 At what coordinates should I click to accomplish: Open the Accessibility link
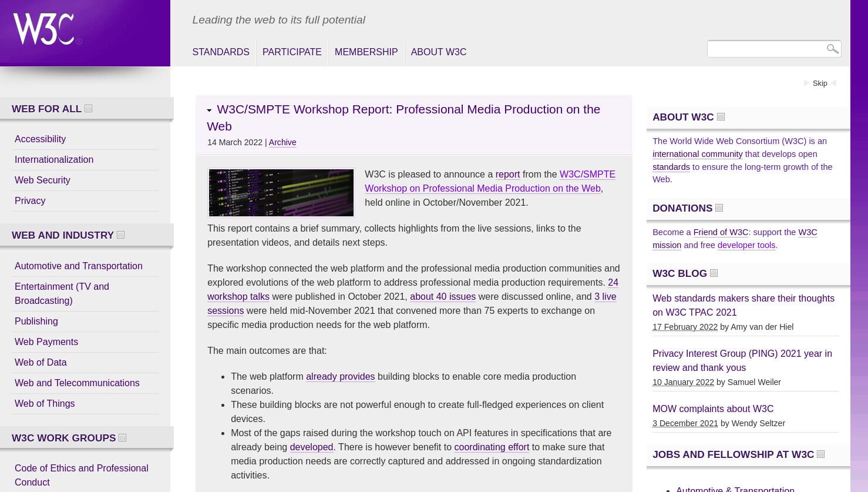tap(40, 139)
